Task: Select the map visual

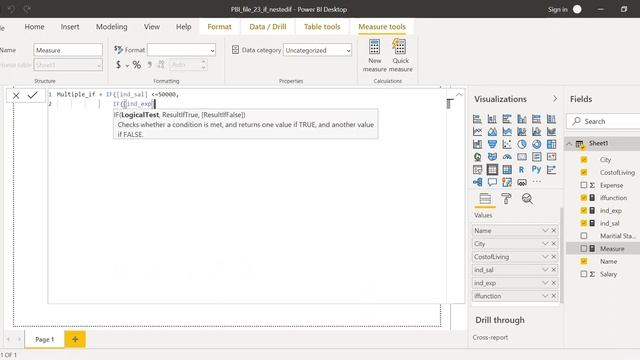Action: [477, 157]
